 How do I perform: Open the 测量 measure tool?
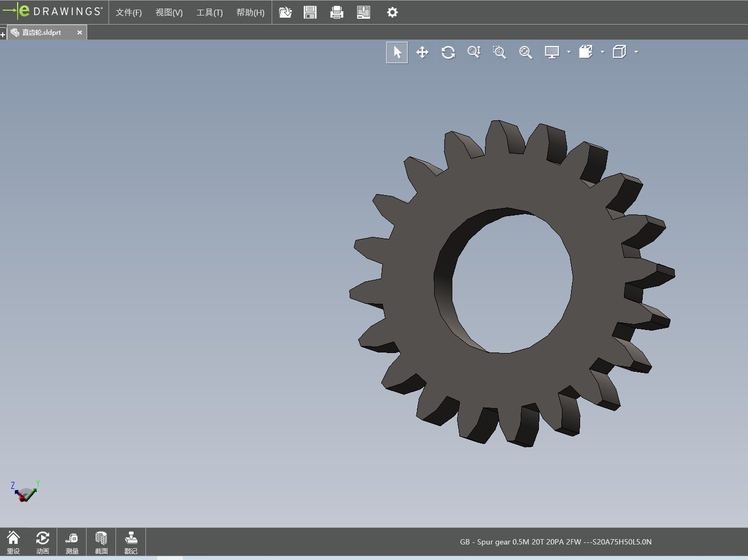[72, 542]
